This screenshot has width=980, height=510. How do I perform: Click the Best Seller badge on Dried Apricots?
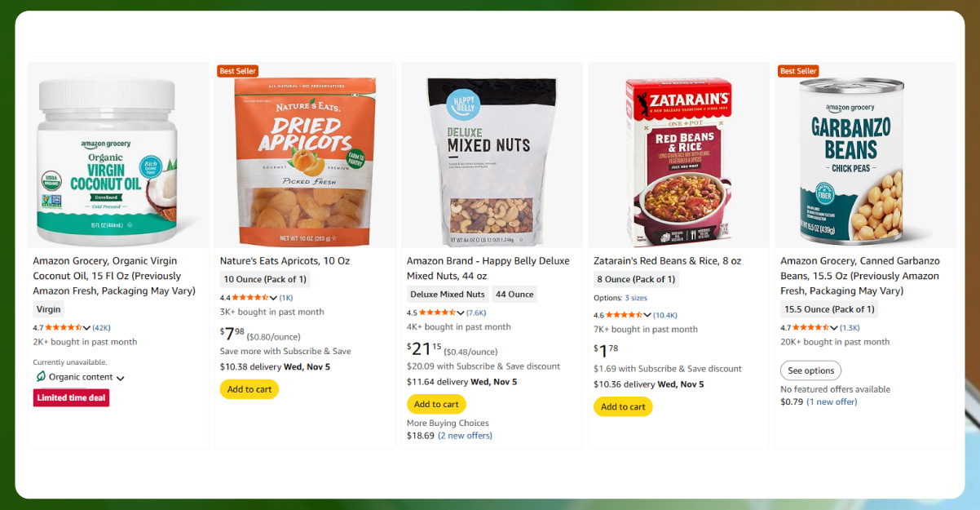[x=237, y=71]
